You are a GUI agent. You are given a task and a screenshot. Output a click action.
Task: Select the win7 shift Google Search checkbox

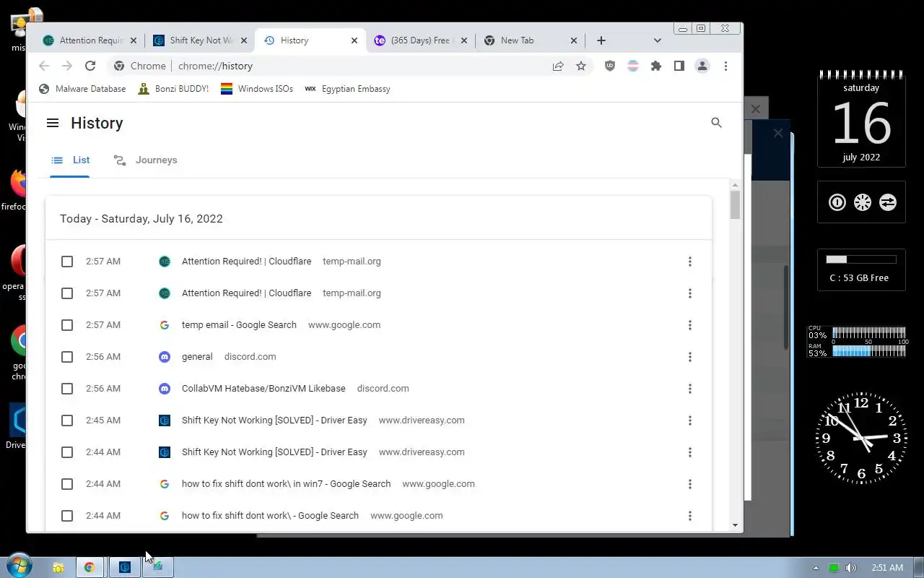pyautogui.click(x=67, y=484)
